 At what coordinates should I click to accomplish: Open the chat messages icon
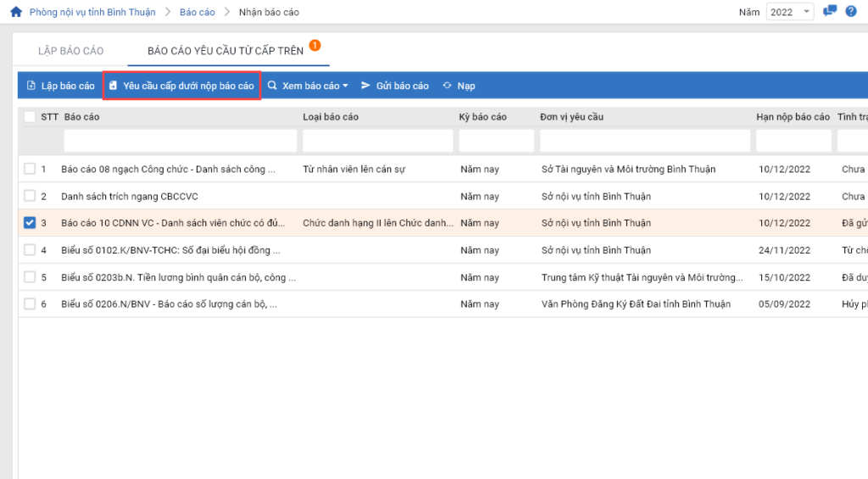point(830,12)
